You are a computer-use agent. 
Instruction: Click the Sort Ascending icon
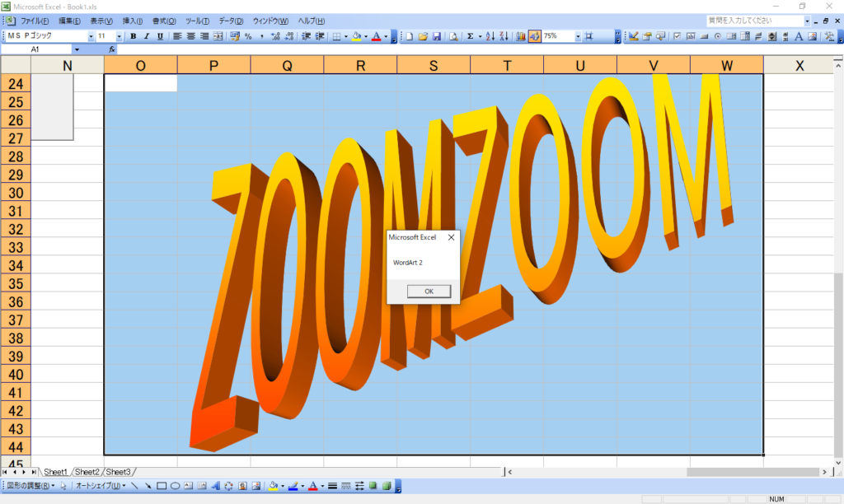490,36
